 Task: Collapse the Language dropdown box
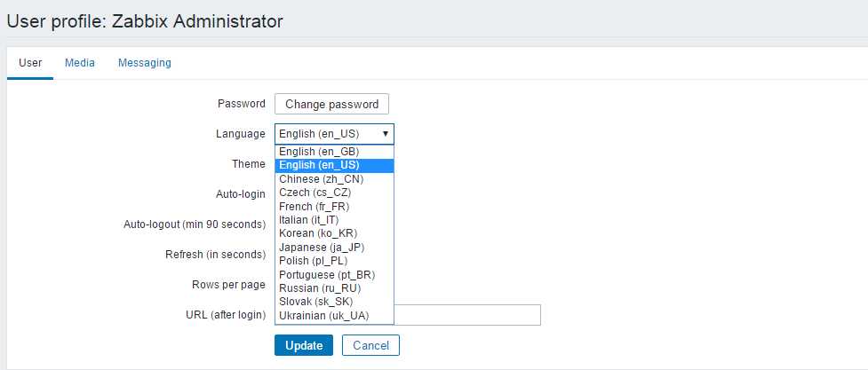coord(334,134)
